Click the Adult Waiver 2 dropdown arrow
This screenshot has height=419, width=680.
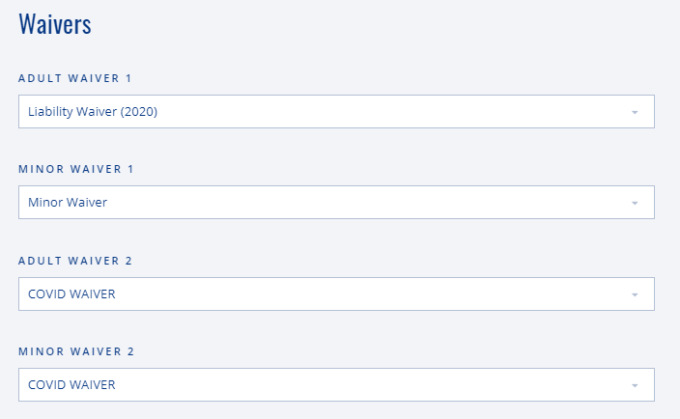click(634, 294)
